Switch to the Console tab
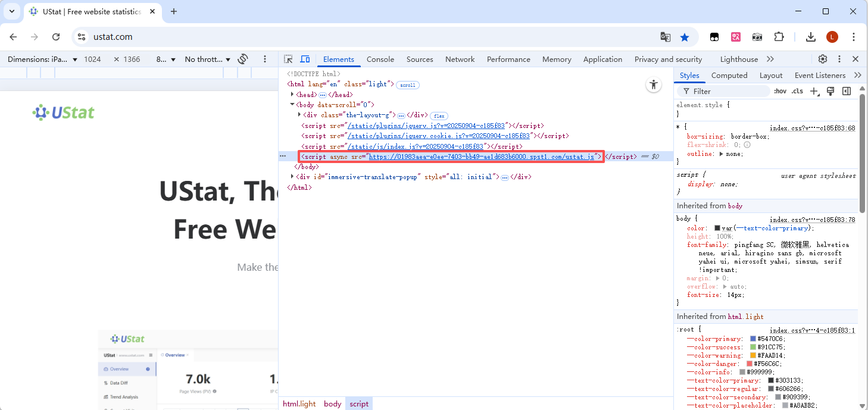Screen dimensions: 868x410 (x=380, y=59)
